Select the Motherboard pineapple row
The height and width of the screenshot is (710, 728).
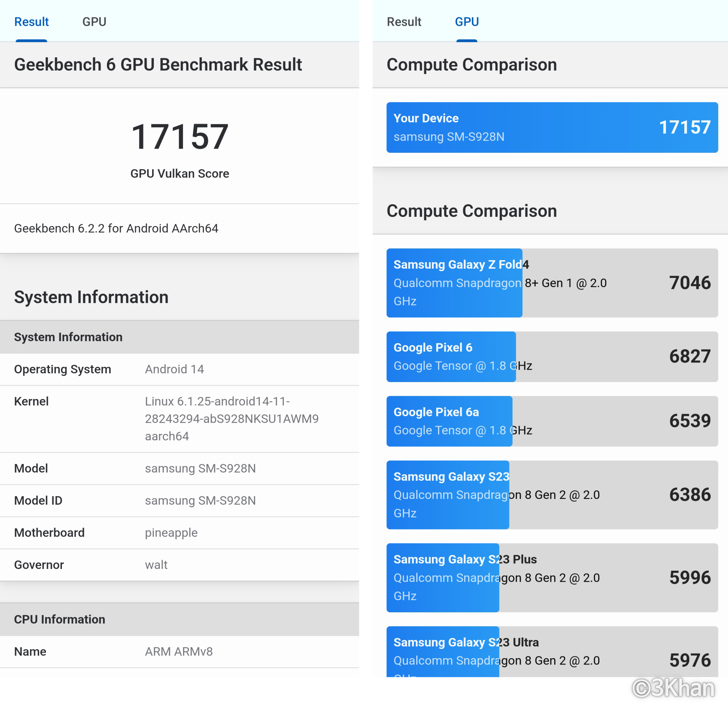pyautogui.click(x=180, y=532)
